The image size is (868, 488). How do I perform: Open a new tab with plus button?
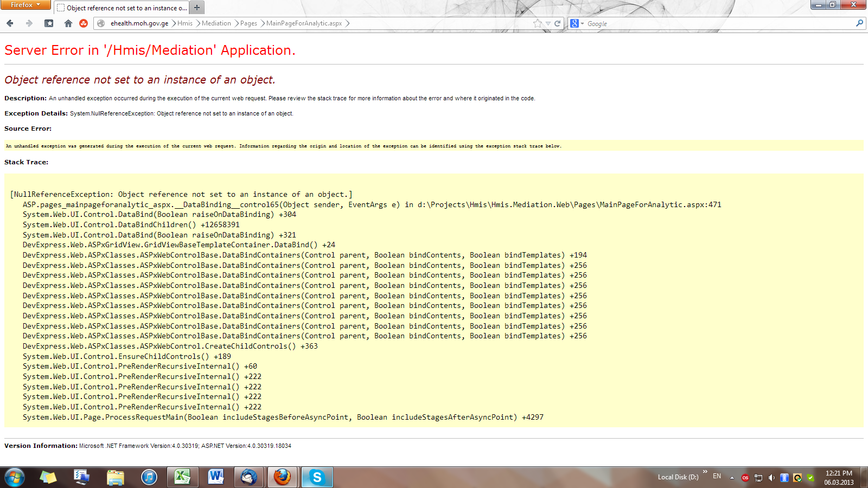click(x=197, y=8)
